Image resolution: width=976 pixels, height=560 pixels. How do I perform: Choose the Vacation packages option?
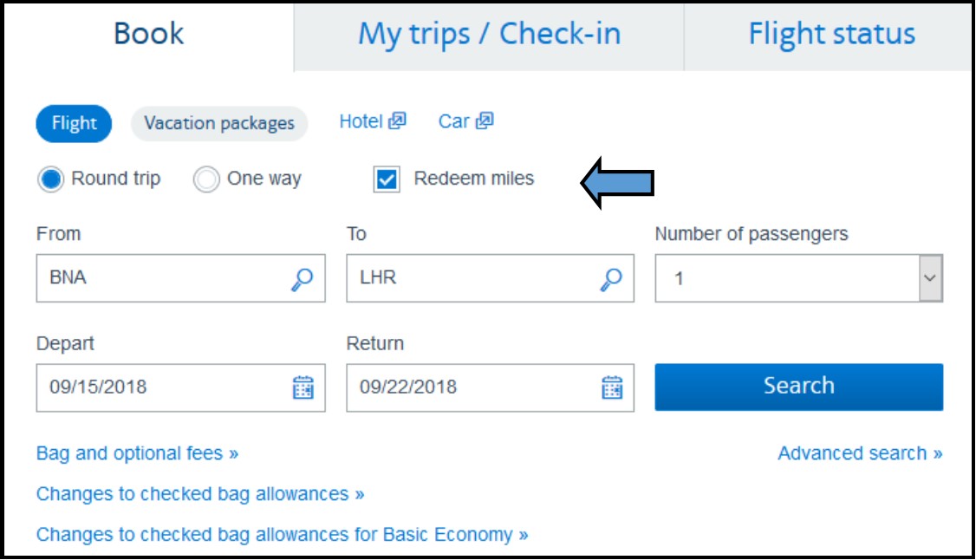(x=219, y=124)
